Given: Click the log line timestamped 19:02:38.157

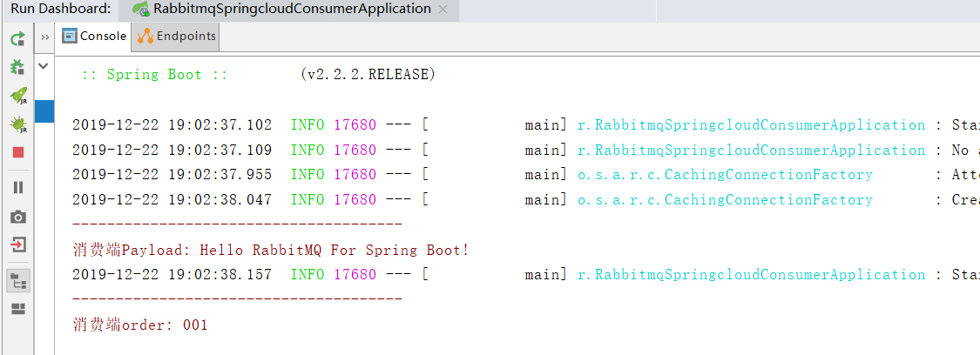Looking at the screenshot, I should click(x=525, y=275).
